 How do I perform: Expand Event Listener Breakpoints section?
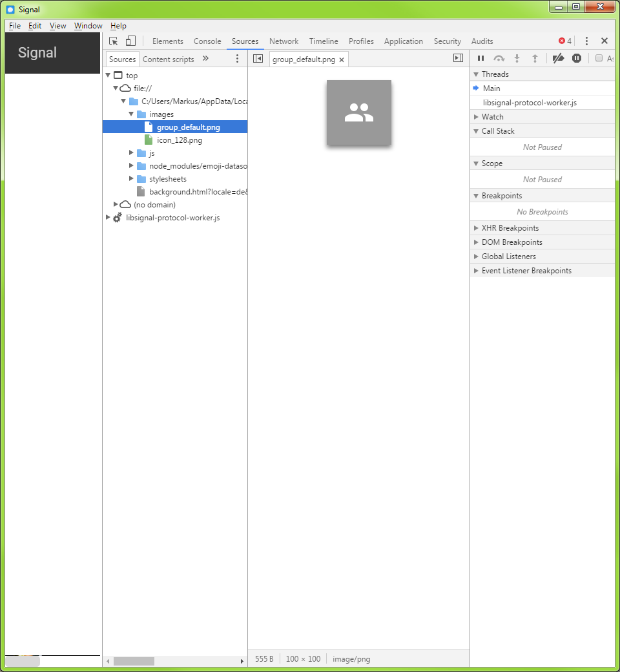(542, 271)
